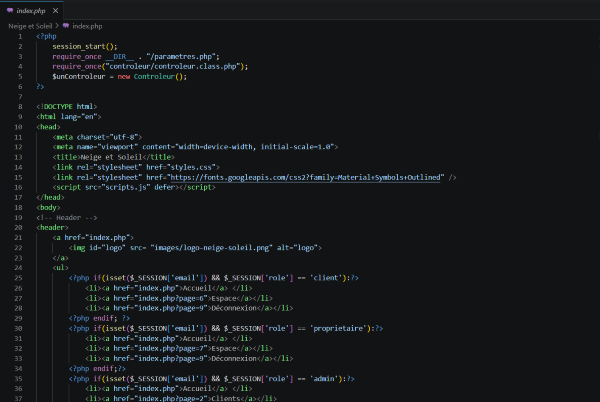
Task: Follow the fonts.googleapis.com stylesheet link
Action: click(x=305, y=177)
